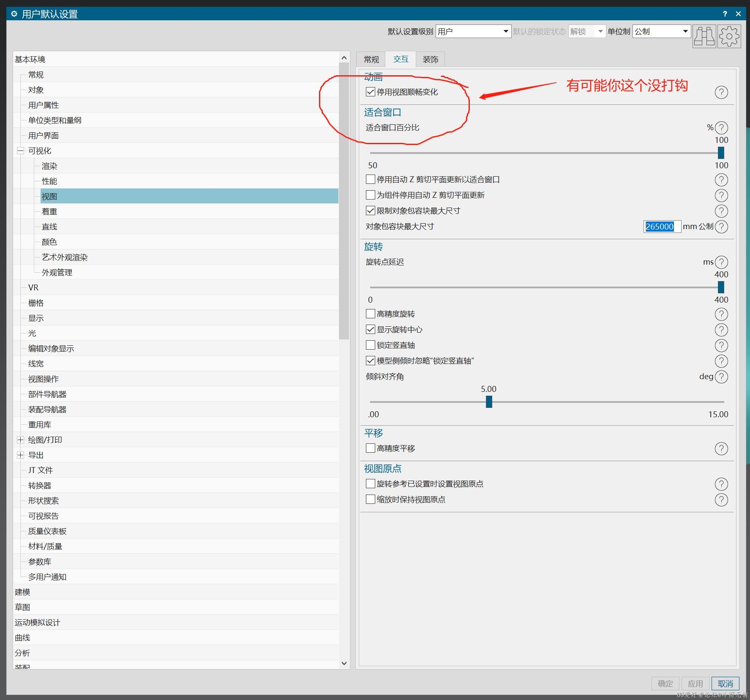Click the tree scroll-down arrow
Viewport: 750px width, 700px height.
click(344, 663)
